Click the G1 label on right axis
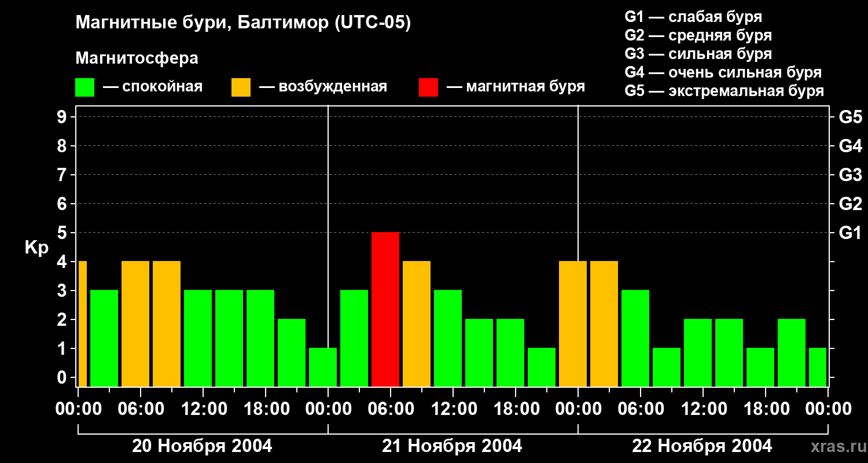The height and width of the screenshot is (463, 868). tap(850, 233)
